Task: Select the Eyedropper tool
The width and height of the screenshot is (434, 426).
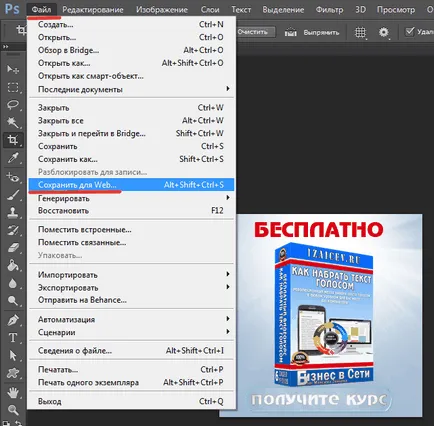Action: coord(13,158)
